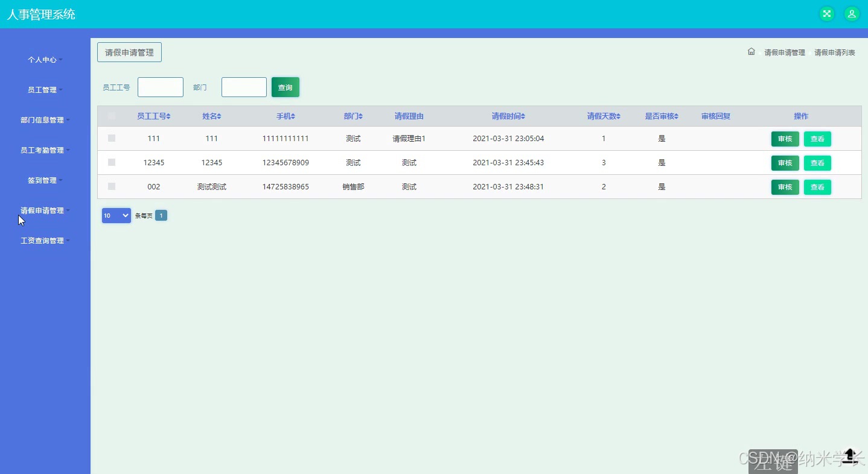The image size is (868, 474).
Task: Click the 请假申请管理 tab above the search form
Action: tap(129, 52)
